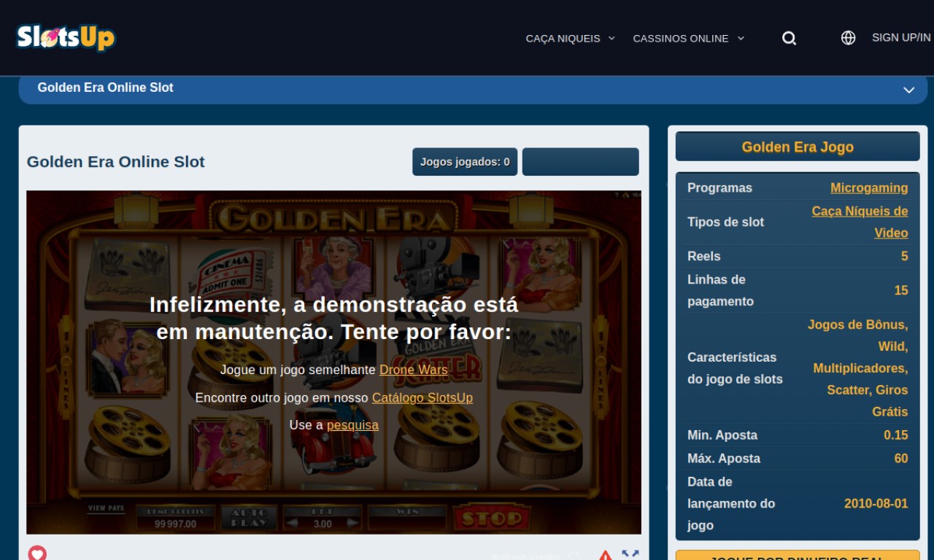Open the Catálogo SlotsUp link

click(422, 397)
